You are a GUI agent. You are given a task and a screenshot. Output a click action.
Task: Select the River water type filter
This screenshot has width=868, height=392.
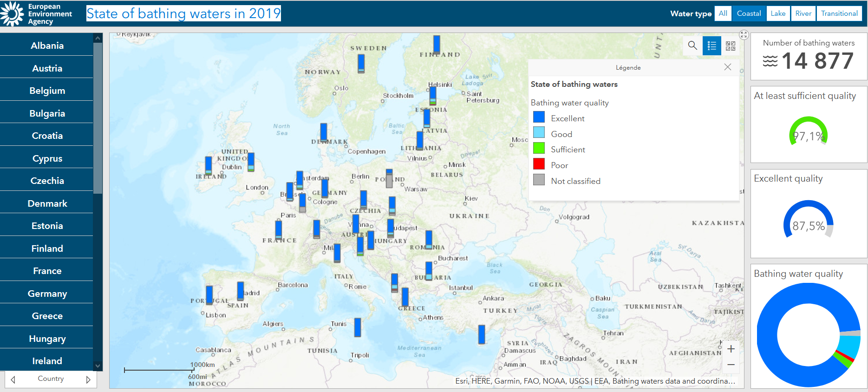pyautogui.click(x=803, y=13)
